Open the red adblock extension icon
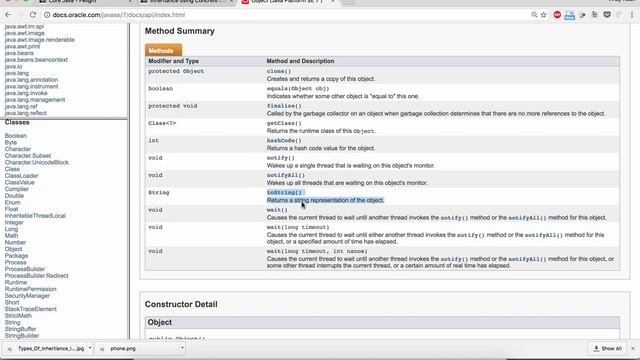Viewport: 640px width, 360px height. pyautogui.click(x=557, y=15)
